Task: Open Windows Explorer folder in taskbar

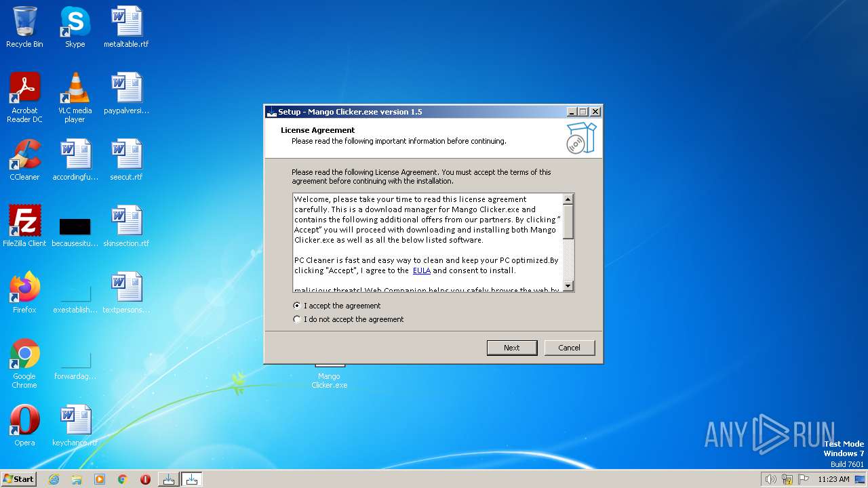Action: click(77, 479)
